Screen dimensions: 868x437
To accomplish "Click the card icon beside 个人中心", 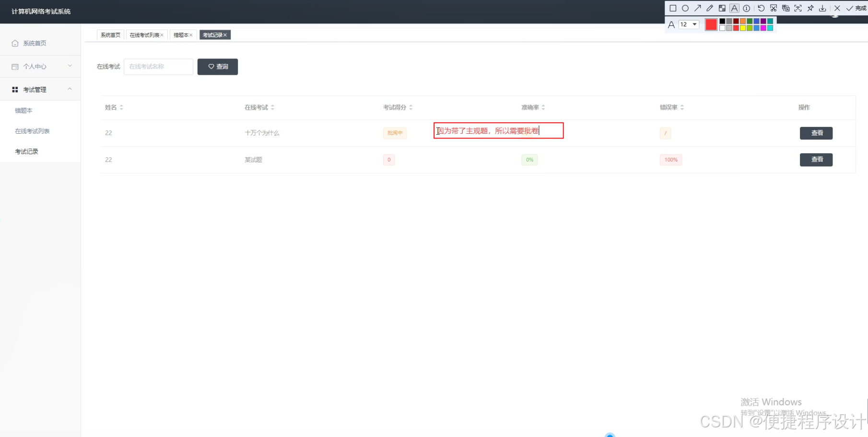I will (15, 67).
